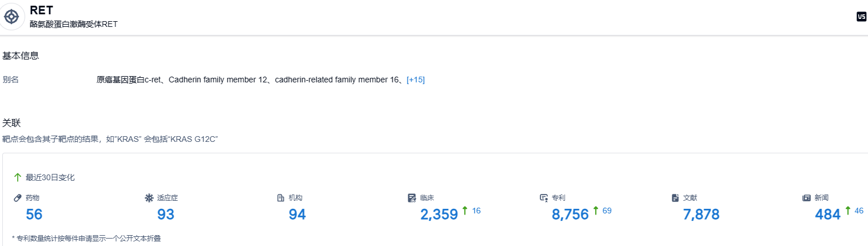This screenshot has height=246, width=868.
Task: Open the 56 drugs count
Action: (x=34, y=215)
